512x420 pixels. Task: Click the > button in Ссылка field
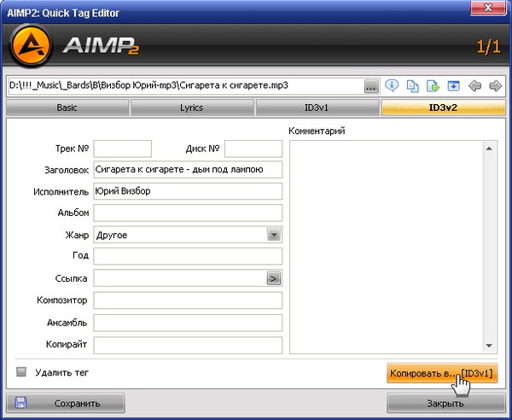[274, 278]
